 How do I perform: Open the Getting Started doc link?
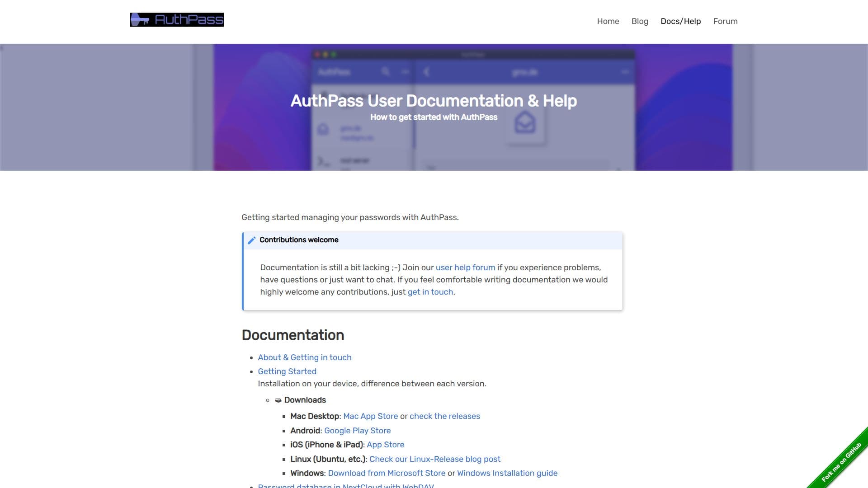click(287, 371)
